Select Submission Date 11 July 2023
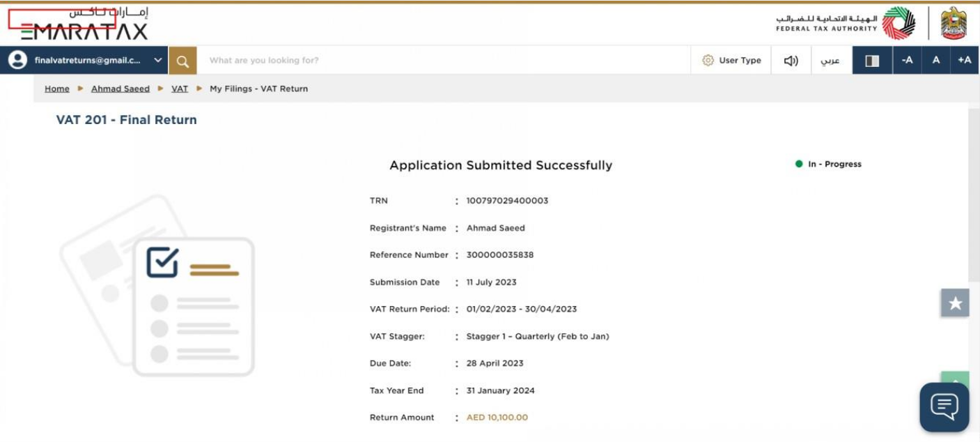Screen dimensions: 980x442 (491, 282)
